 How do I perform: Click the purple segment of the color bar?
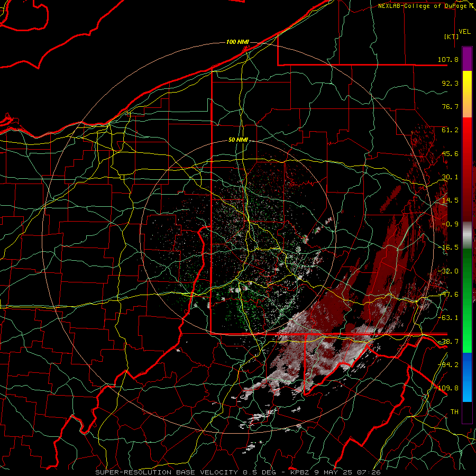point(467,59)
